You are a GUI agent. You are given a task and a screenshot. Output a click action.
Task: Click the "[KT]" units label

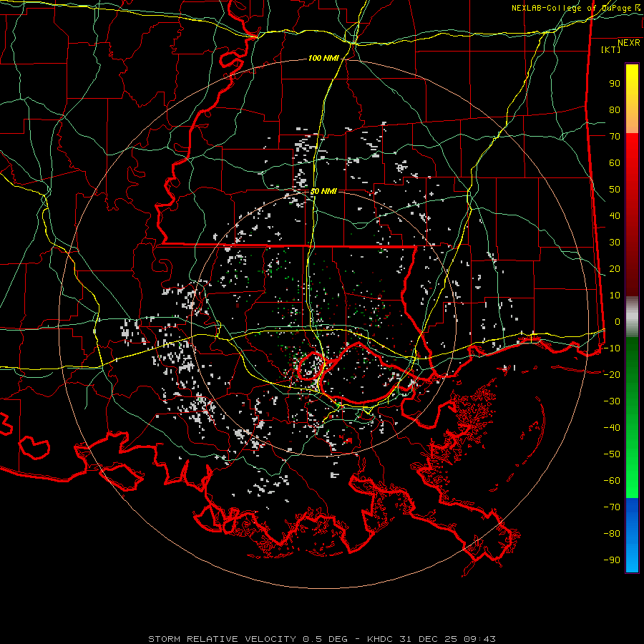click(611, 49)
